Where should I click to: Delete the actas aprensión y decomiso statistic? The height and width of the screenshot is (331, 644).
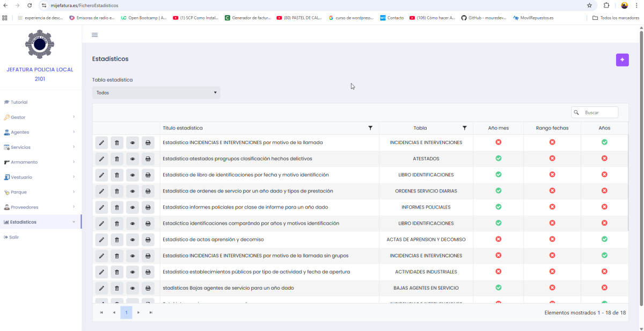tap(117, 240)
